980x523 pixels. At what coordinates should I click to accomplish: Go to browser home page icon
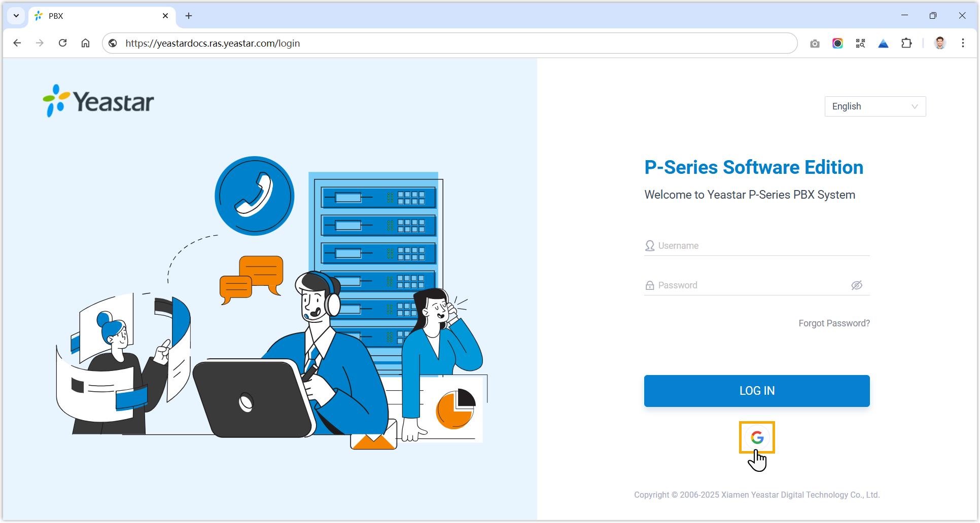85,43
